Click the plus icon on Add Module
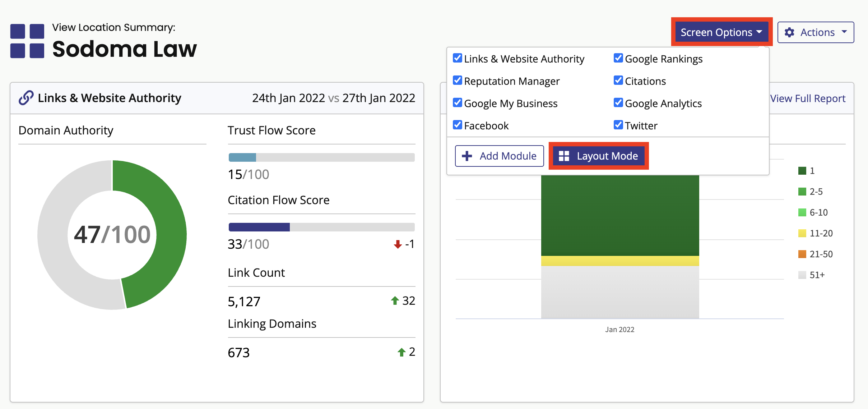868x409 pixels. [467, 156]
